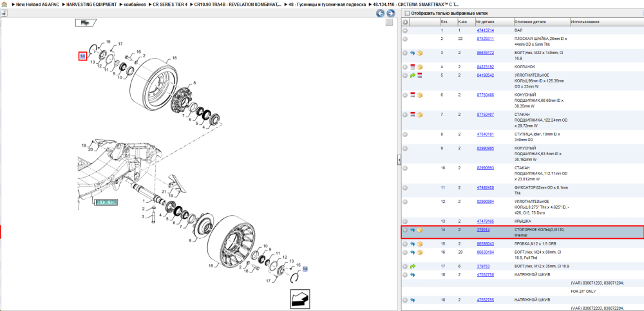This screenshot has width=644, height=311.
Task: Click the blue arrow icon in row 14
Action: click(x=413, y=231)
